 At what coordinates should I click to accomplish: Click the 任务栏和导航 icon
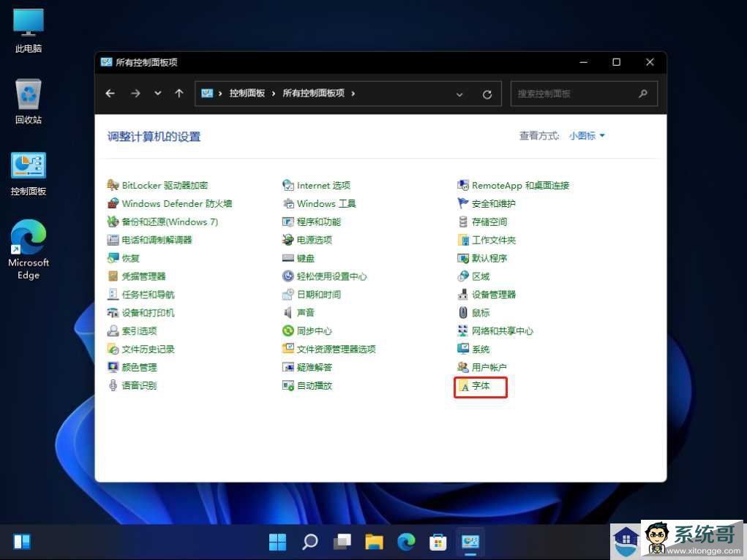click(x=113, y=295)
